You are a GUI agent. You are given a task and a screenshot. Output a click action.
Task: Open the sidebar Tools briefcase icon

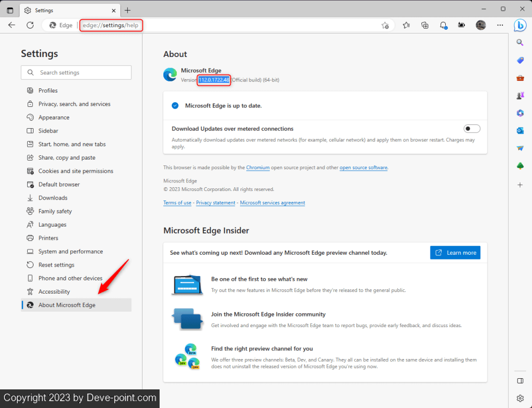pos(520,78)
